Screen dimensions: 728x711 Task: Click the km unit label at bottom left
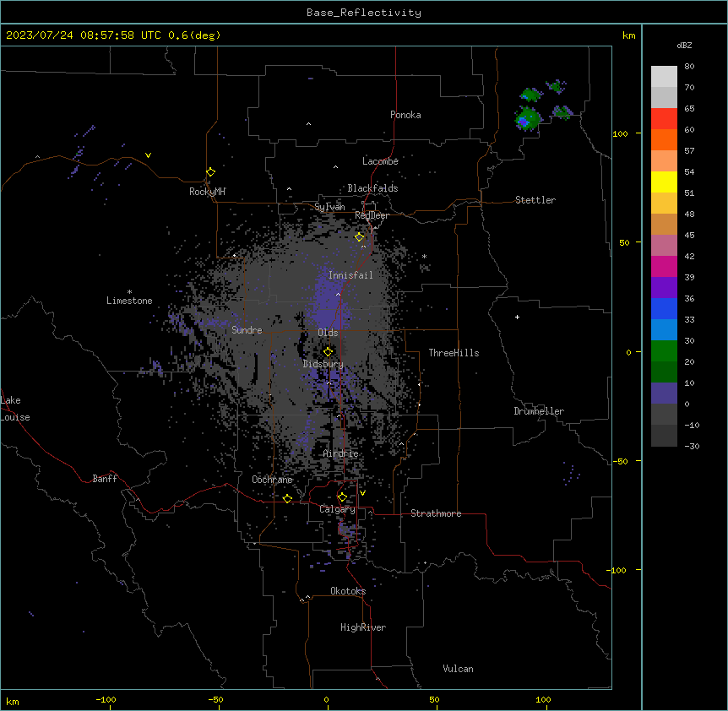tap(13, 702)
